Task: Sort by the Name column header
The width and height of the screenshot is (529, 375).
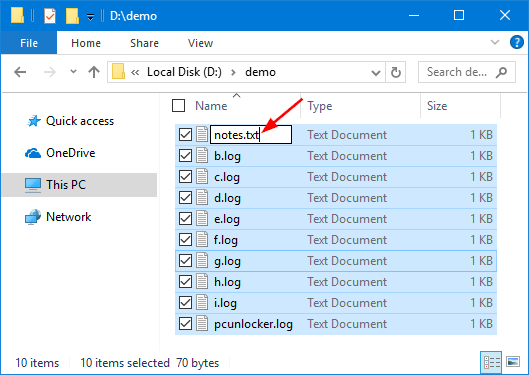Action: (211, 106)
